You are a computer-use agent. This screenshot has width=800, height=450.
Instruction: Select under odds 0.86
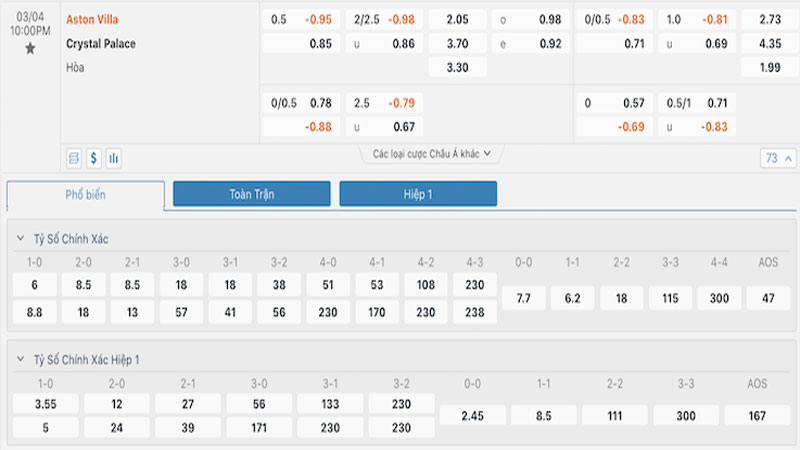pos(384,44)
